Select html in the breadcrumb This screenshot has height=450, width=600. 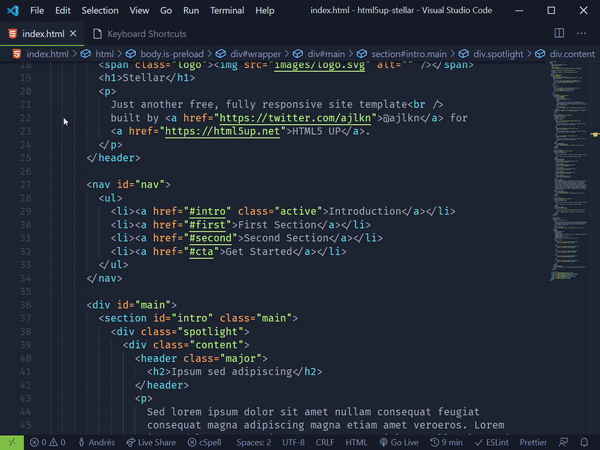(104, 54)
